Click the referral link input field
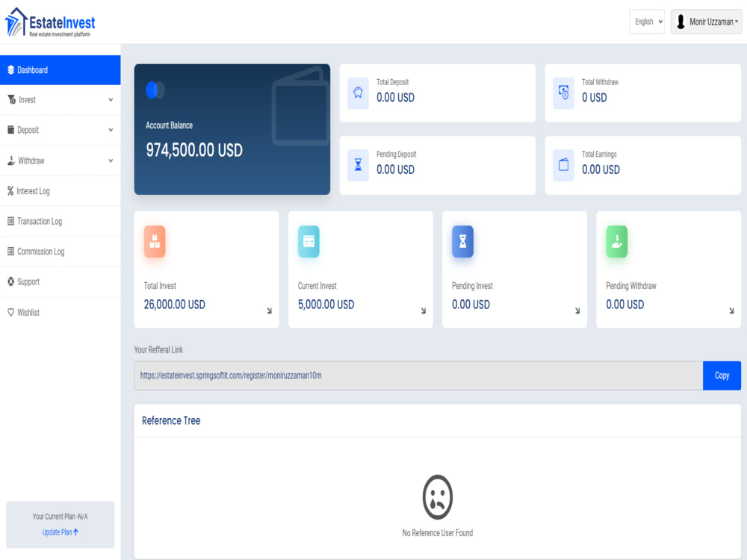The height and width of the screenshot is (560, 747). [418, 376]
